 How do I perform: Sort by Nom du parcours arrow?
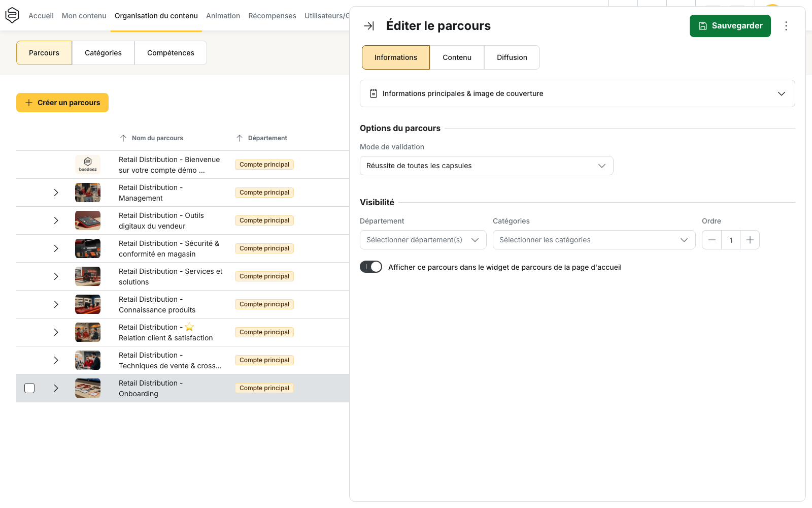click(x=123, y=138)
